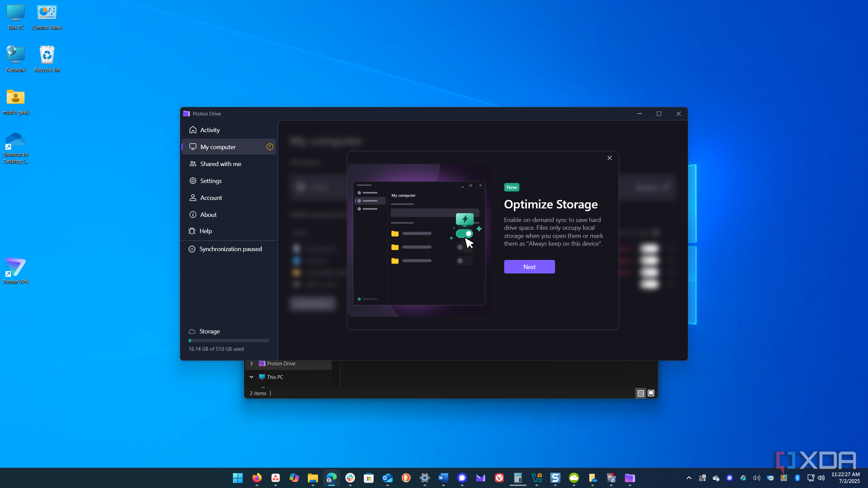Screen dimensions: 868x488
Task: Click '16.14 GB of 510 GB used' text
Action: pyautogui.click(x=216, y=349)
